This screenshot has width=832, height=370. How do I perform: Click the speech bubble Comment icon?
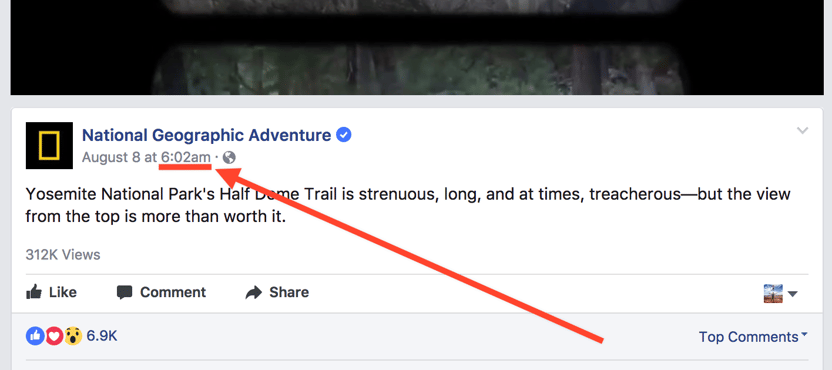tap(124, 292)
